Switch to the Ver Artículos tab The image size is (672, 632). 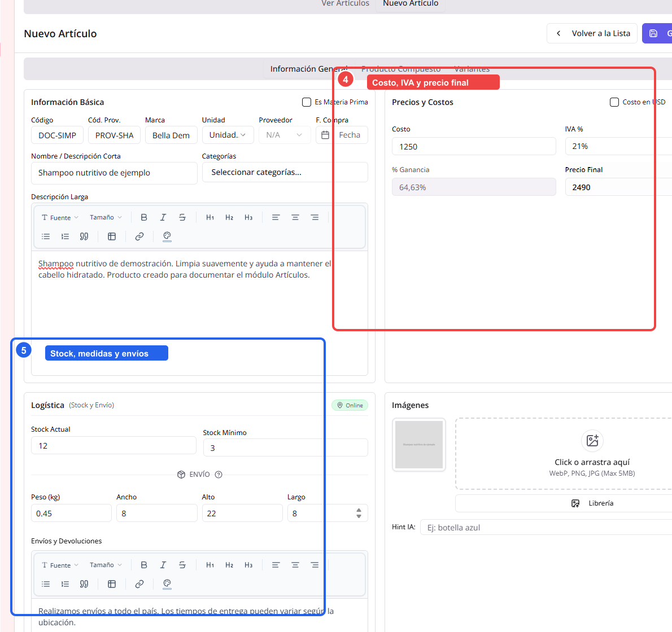tap(345, 3)
